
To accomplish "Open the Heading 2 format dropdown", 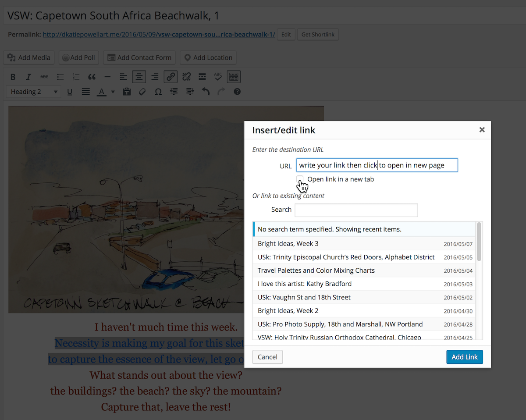I will click(x=34, y=92).
